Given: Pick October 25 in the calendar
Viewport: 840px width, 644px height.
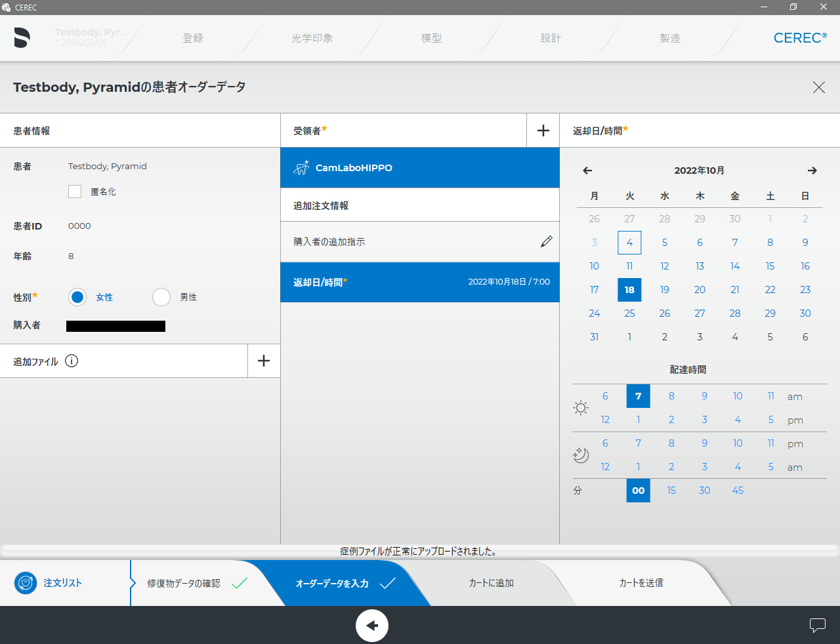Looking at the screenshot, I should coord(629,313).
